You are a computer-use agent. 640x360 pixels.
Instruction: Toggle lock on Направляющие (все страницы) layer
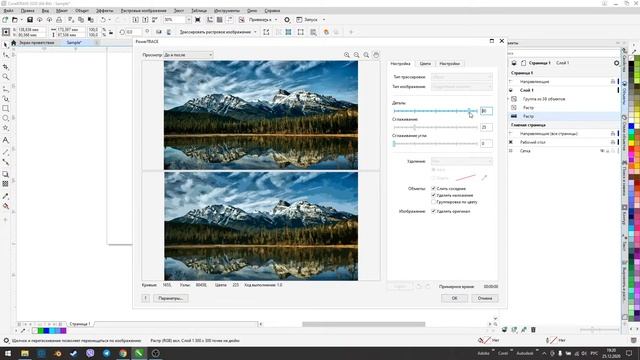613,133
